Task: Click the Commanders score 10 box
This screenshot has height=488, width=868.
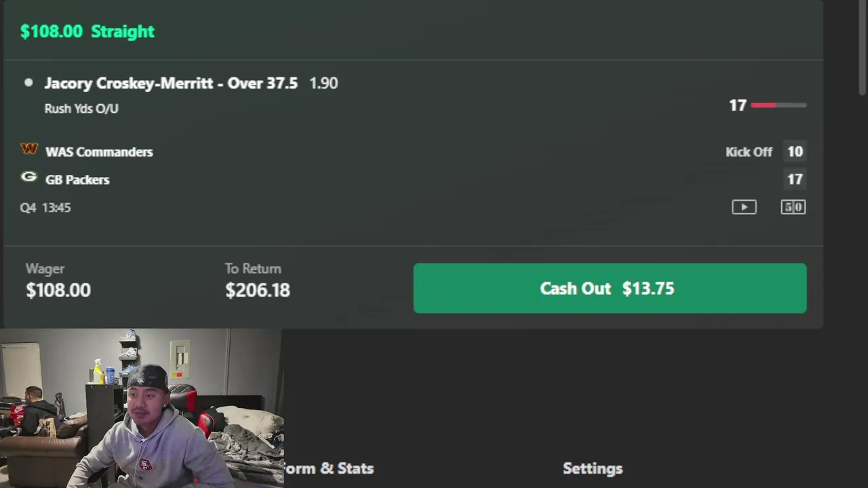Action: point(795,152)
